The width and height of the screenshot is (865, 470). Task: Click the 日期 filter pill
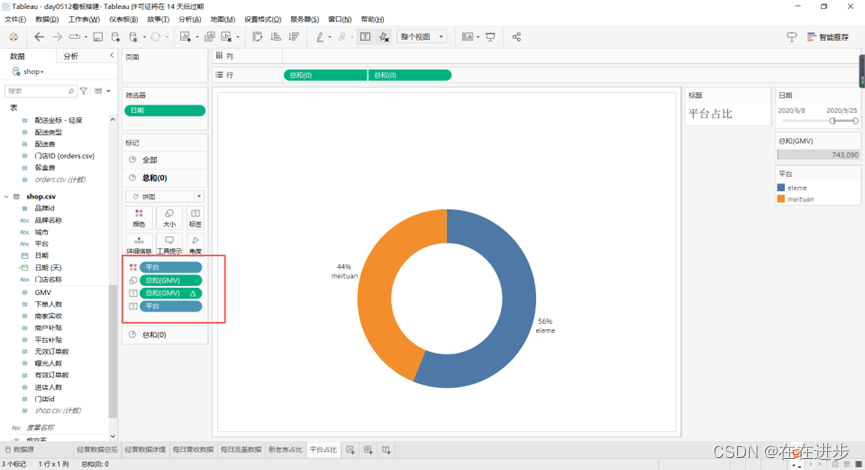pos(164,110)
